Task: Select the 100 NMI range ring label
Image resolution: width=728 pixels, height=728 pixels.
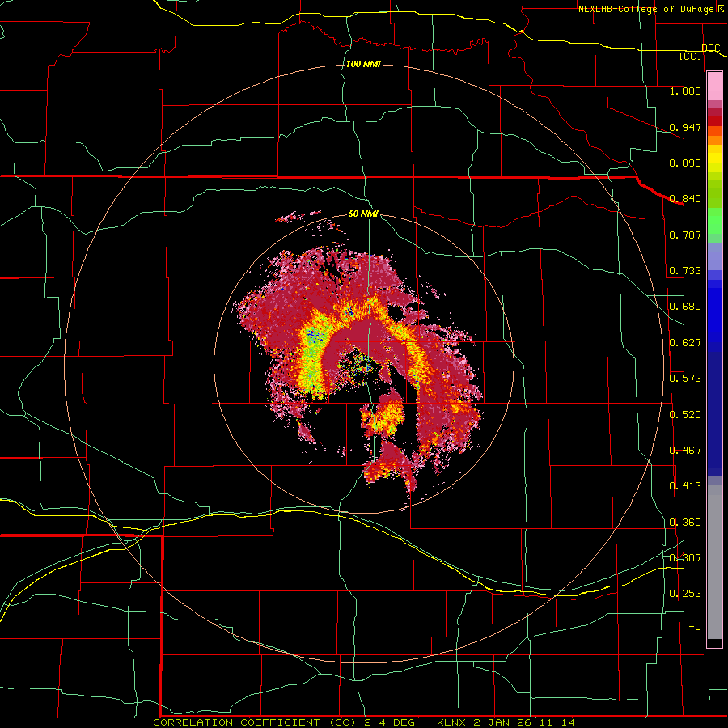Action: pos(363,64)
